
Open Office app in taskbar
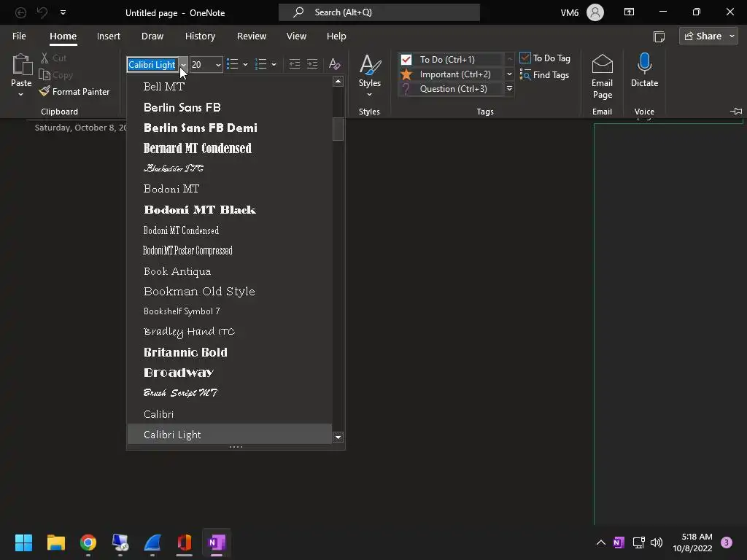tap(185, 542)
